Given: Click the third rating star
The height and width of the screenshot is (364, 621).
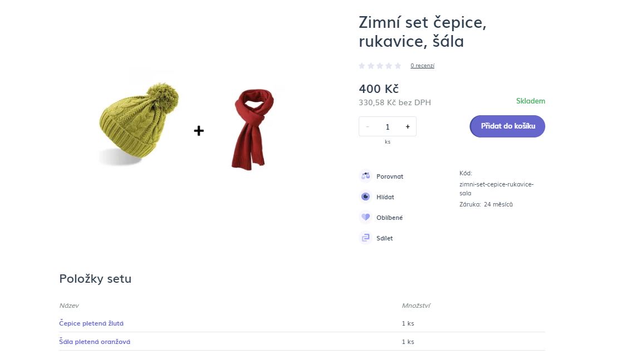Looking at the screenshot, I should (380, 66).
